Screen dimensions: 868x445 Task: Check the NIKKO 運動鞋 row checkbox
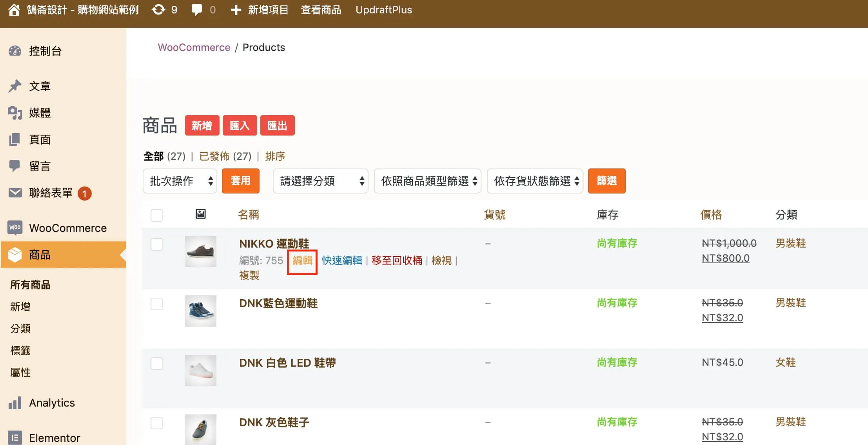click(157, 244)
